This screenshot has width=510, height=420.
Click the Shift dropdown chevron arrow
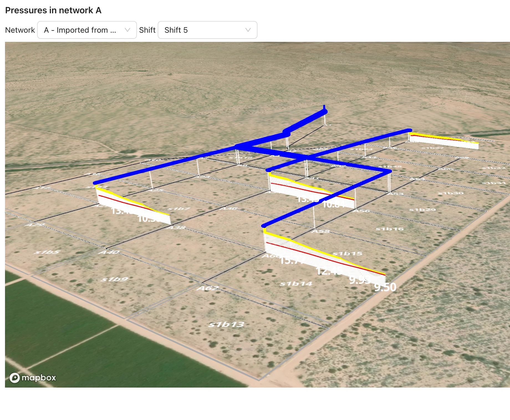248,30
